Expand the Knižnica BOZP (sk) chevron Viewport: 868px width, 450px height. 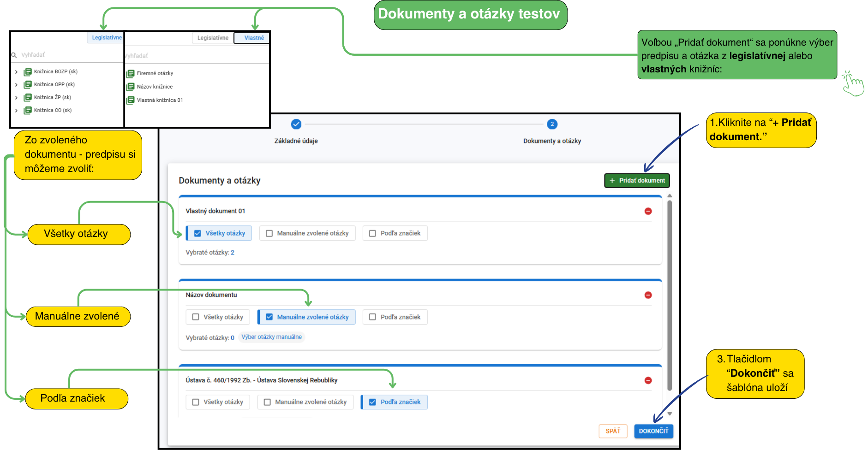[x=17, y=72]
